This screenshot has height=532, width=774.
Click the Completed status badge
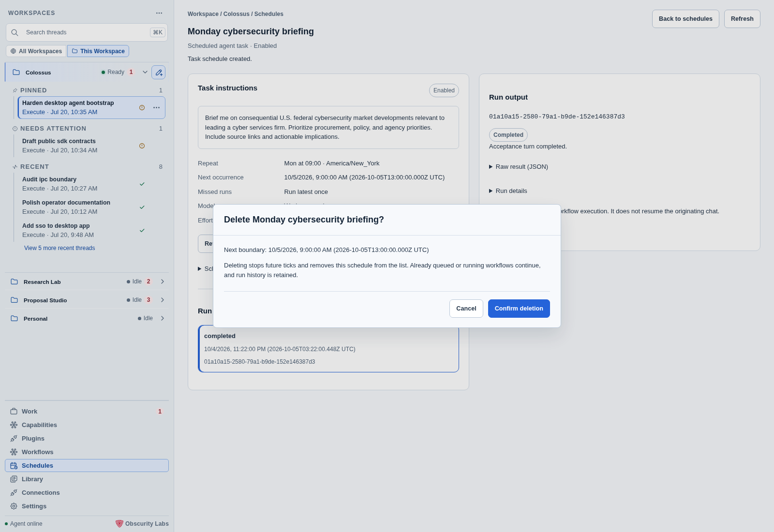[508, 135]
